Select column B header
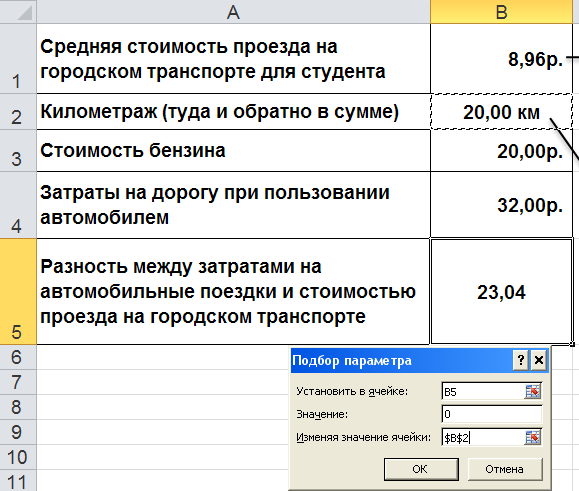579x491 pixels. (x=501, y=12)
